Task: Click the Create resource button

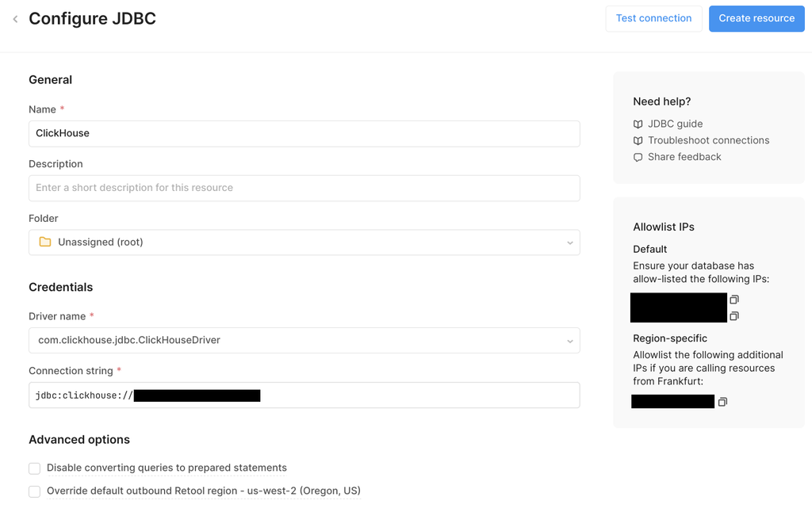Action: [756, 19]
